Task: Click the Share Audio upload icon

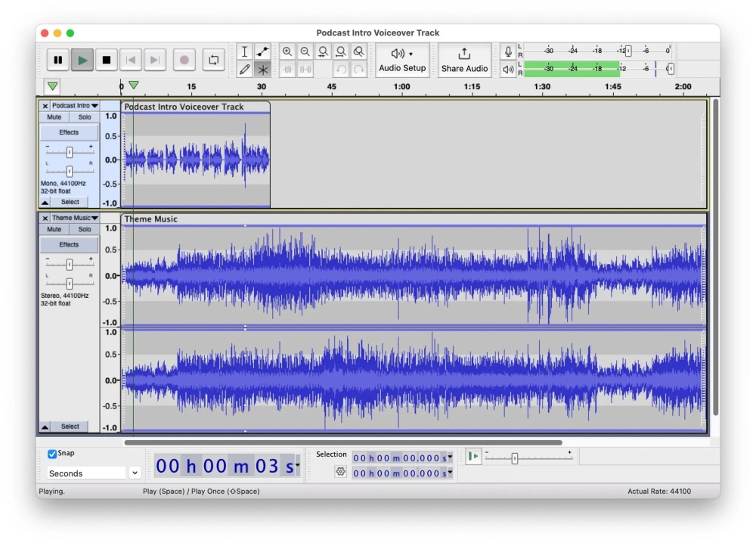Action: click(464, 54)
